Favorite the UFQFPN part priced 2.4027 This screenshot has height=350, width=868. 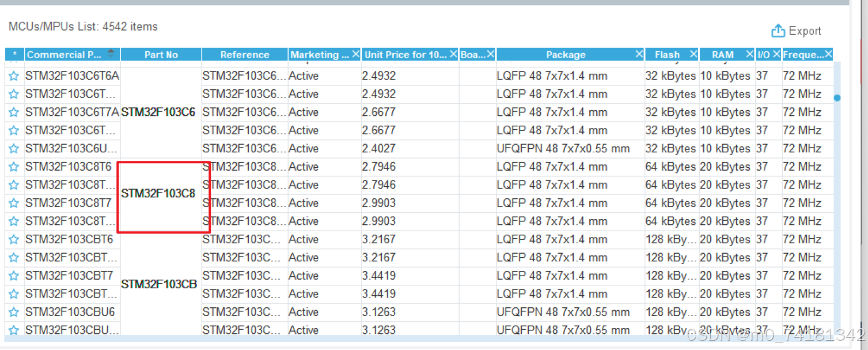tap(14, 148)
